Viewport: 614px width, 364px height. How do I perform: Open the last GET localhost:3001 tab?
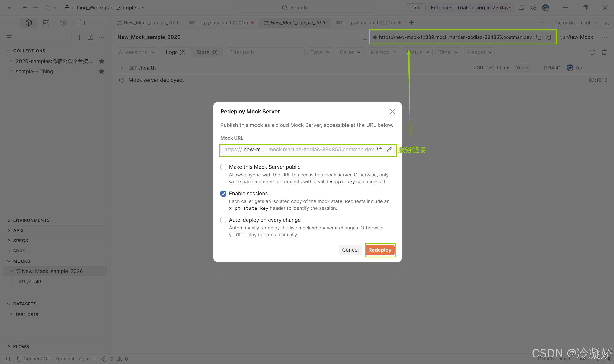(368, 23)
